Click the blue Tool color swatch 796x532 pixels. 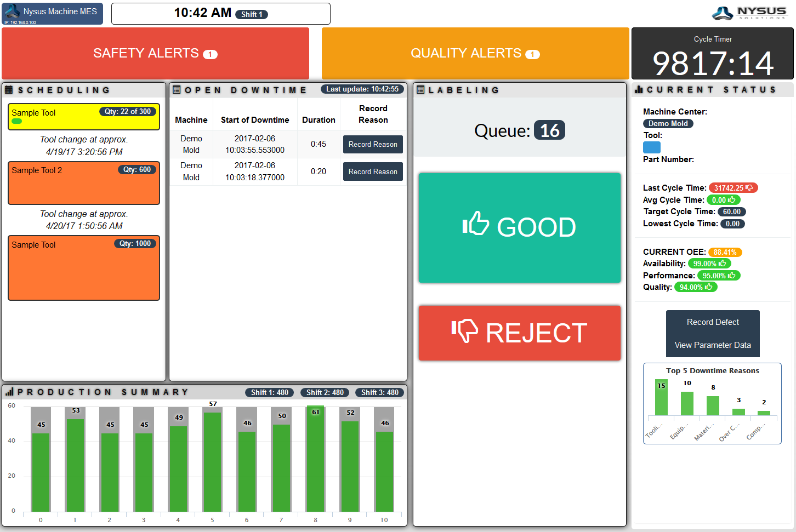click(x=651, y=147)
